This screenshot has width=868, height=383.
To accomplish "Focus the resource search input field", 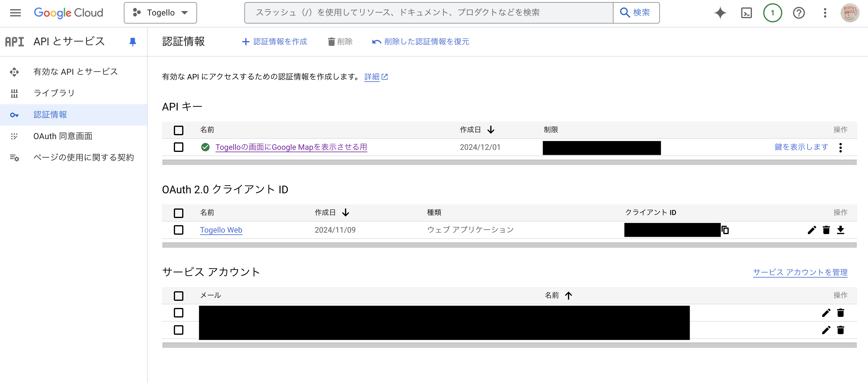I will pyautogui.click(x=429, y=13).
